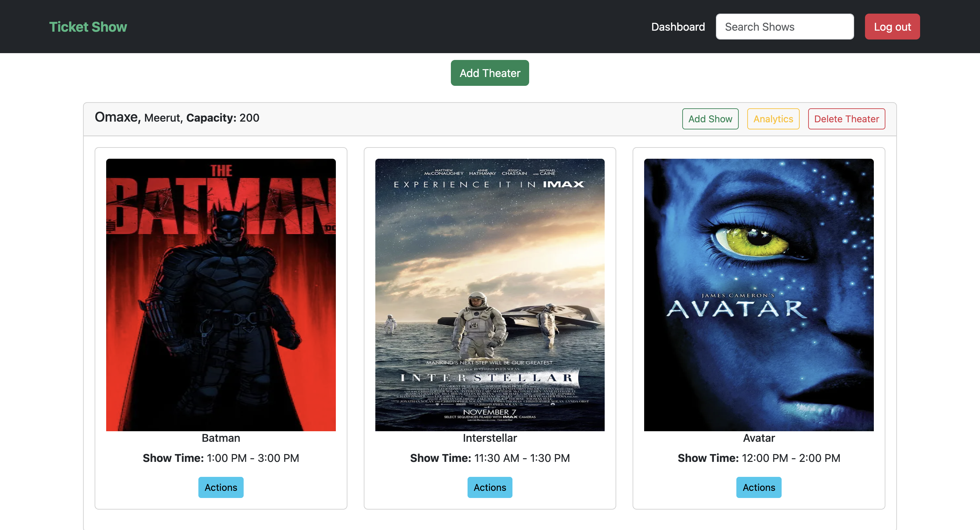
Task: Select the Avatar poster thumbnail
Action: 758,294
